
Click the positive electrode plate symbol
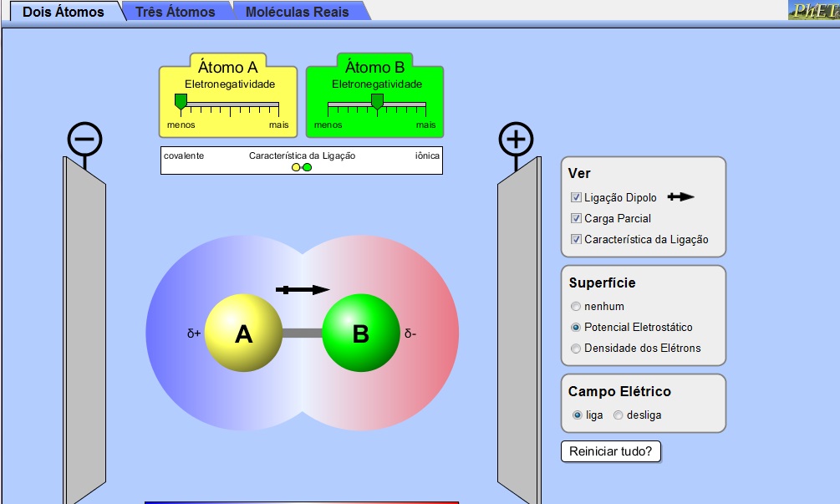pyautogui.click(x=516, y=140)
